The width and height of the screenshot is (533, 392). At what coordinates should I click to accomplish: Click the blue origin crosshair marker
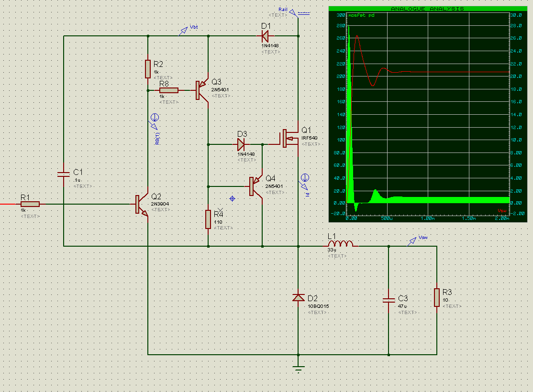(x=232, y=199)
